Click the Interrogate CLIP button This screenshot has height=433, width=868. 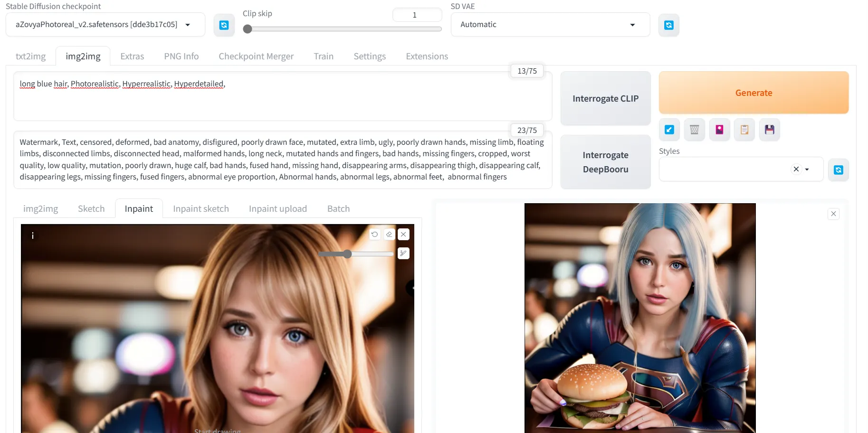click(x=605, y=99)
